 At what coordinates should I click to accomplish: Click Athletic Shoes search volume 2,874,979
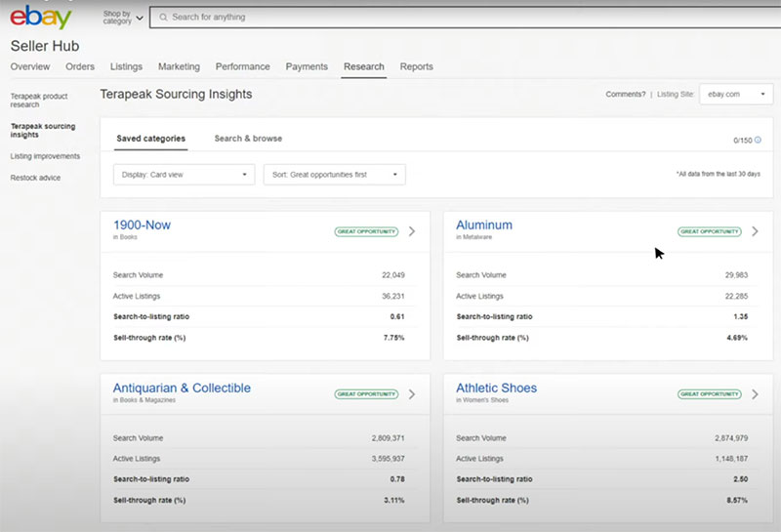[731, 438]
